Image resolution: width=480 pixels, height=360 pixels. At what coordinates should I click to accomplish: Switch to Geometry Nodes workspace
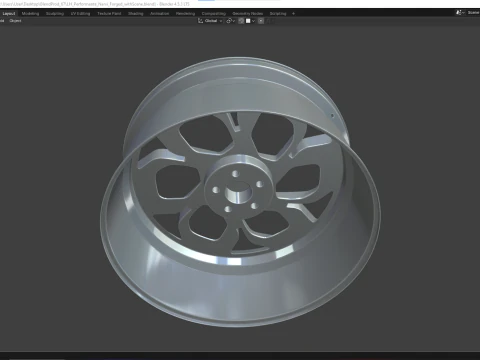pos(248,14)
